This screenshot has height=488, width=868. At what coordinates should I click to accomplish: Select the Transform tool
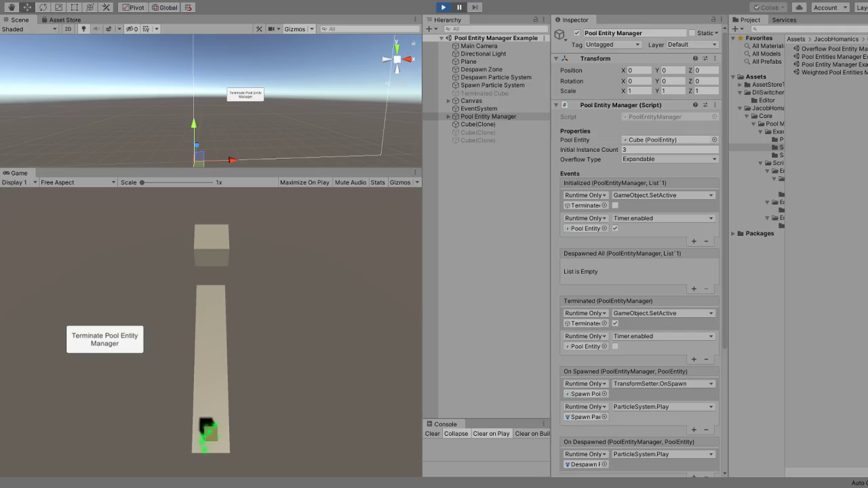(90, 7)
